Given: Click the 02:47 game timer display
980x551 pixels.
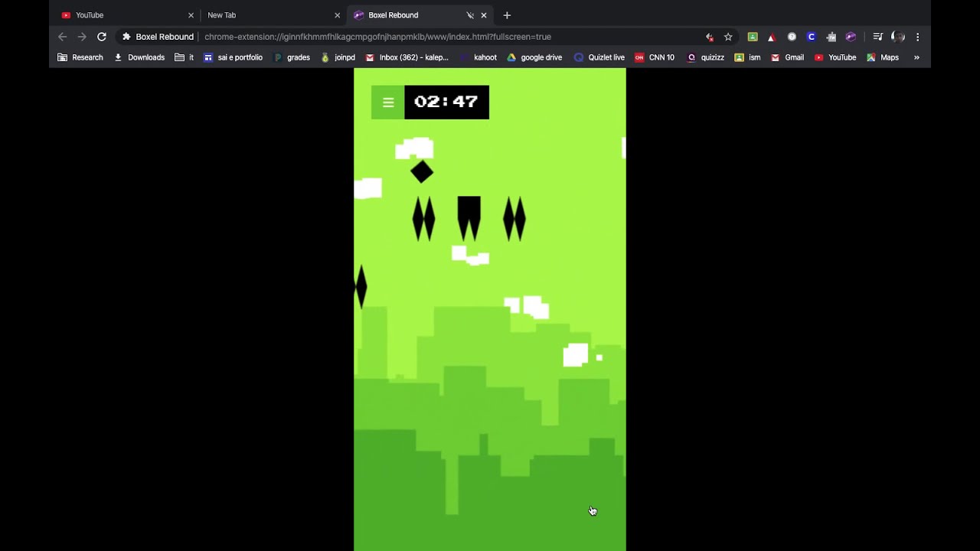Looking at the screenshot, I should [446, 103].
